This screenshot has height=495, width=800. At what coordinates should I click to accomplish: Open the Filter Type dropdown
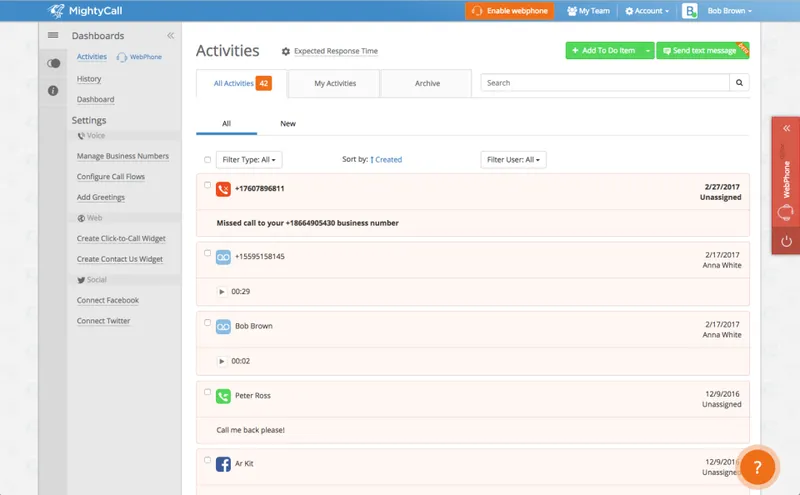click(249, 160)
